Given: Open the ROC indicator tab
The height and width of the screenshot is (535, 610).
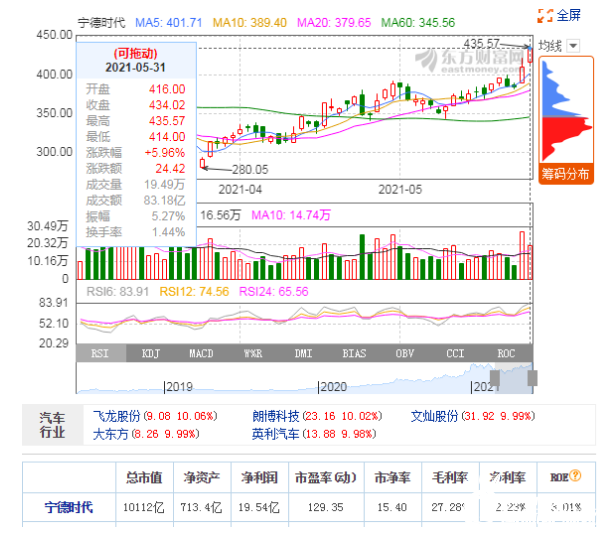Looking at the screenshot, I should [507, 353].
